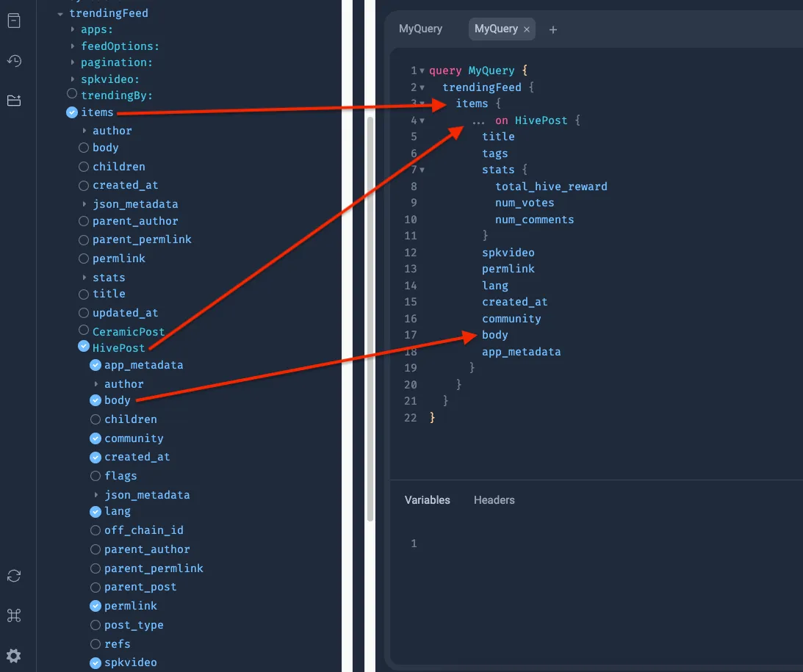Image resolution: width=803 pixels, height=672 pixels.
Task: Expand json_metadata under HivePost
Action: [x=96, y=495]
